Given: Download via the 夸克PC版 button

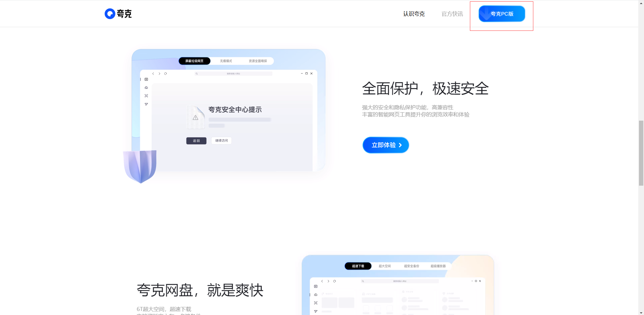Looking at the screenshot, I should [502, 14].
